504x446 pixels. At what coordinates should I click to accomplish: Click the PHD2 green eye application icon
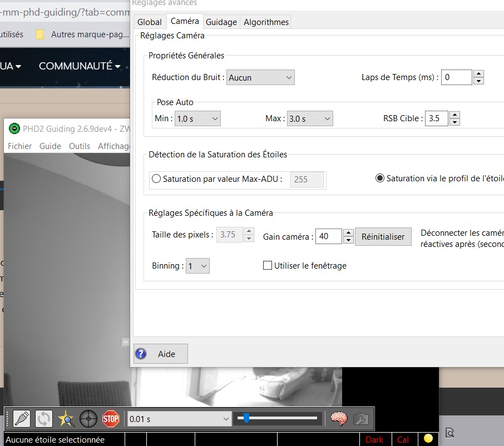[x=14, y=128]
